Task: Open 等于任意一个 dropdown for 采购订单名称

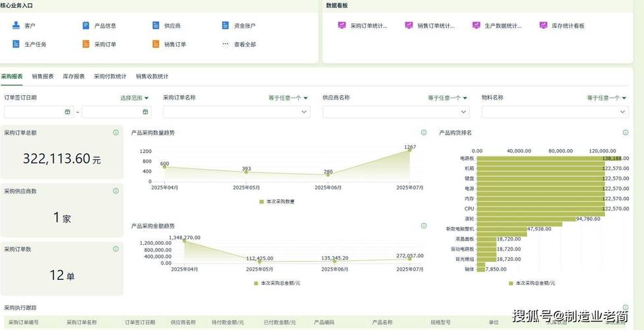Action: click(288, 98)
